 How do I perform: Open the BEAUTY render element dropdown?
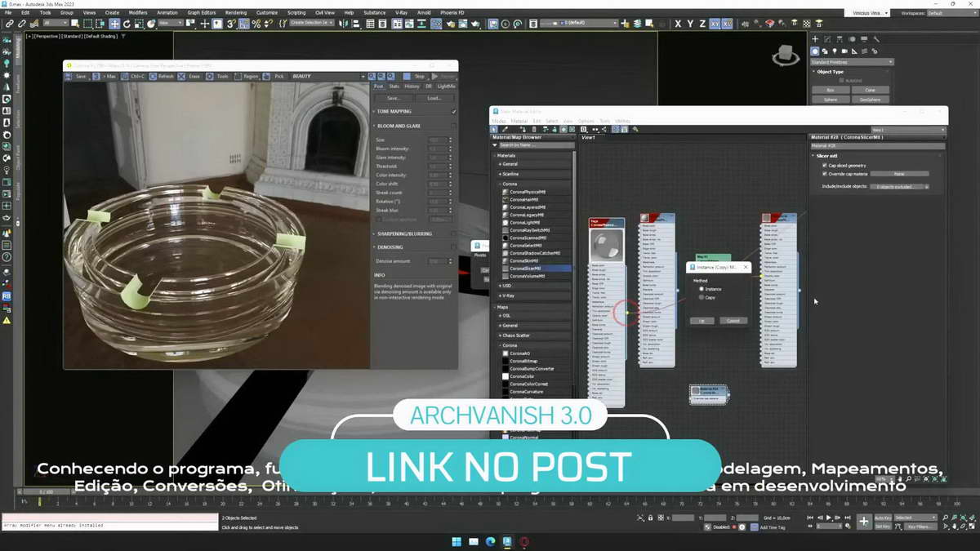[x=328, y=76]
